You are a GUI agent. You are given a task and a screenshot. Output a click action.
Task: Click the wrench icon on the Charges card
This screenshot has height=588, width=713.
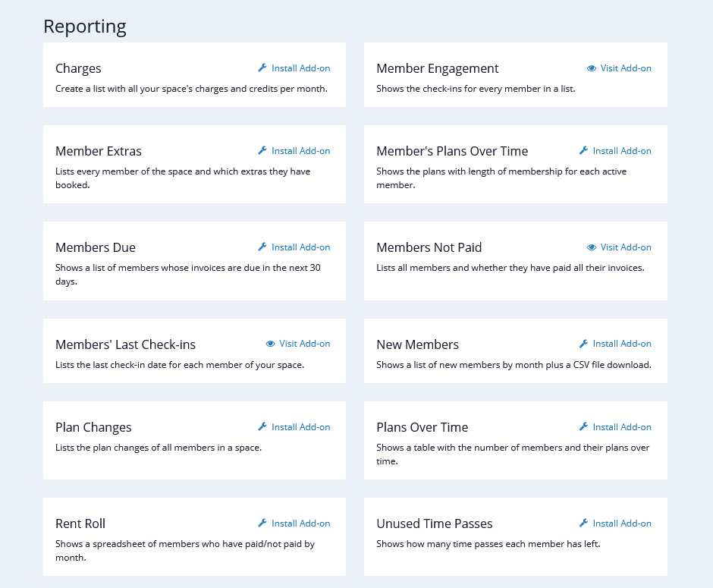(x=262, y=68)
